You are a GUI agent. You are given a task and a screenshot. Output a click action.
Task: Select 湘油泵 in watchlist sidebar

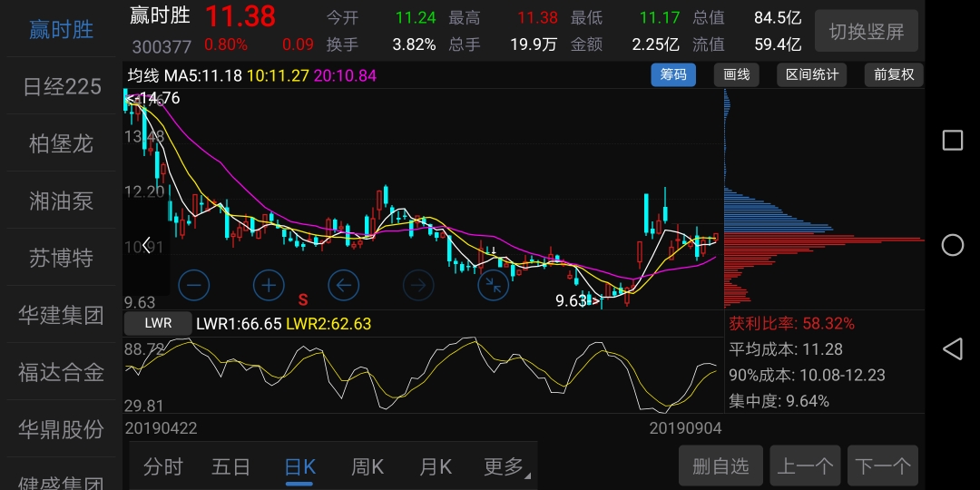(x=62, y=201)
